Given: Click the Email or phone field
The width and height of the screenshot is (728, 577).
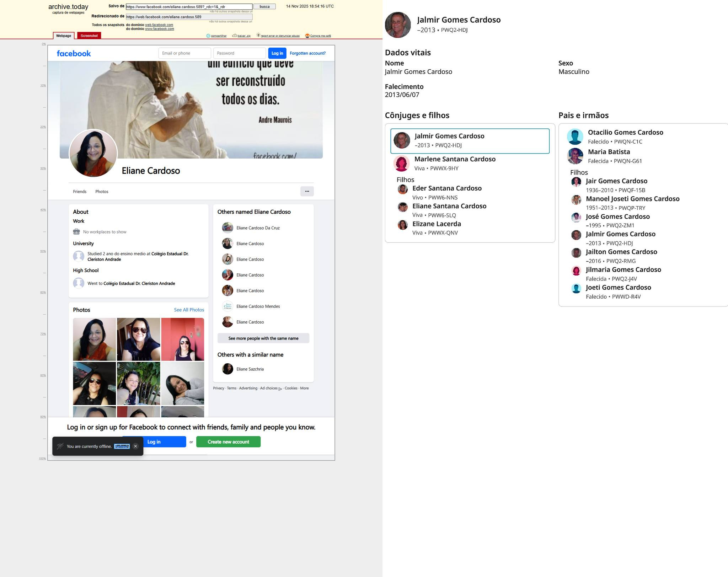Looking at the screenshot, I should 184,53.
